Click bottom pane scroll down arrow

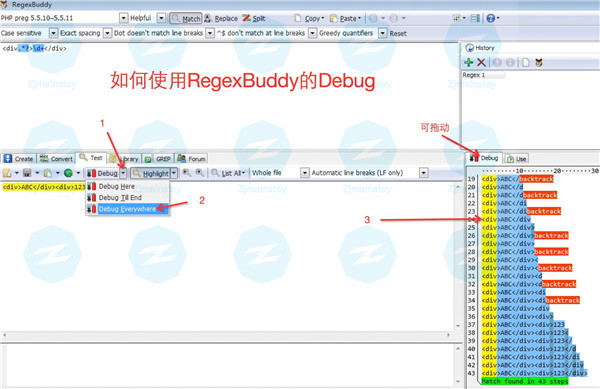point(458,382)
